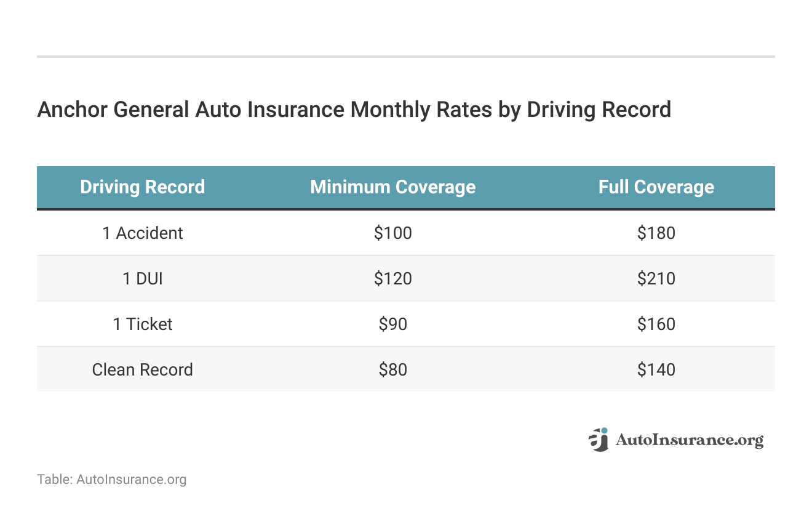Select the 1 Ticket row label
The image size is (812, 527).
pyautogui.click(x=142, y=324)
